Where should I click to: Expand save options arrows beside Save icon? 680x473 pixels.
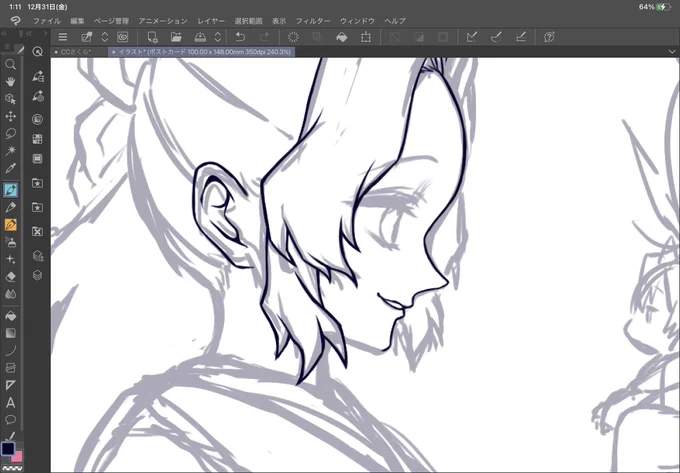pyautogui.click(x=218, y=37)
